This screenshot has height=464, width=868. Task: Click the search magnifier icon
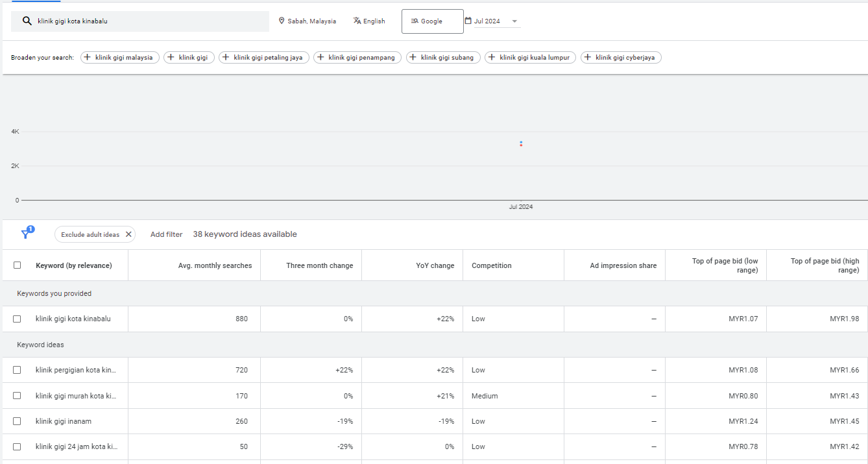(27, 21)
